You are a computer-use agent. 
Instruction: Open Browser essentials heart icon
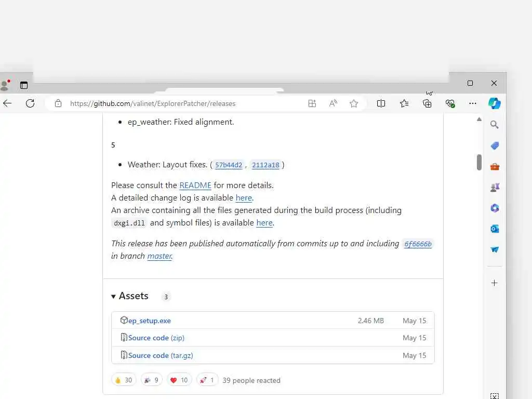(450, 103)
